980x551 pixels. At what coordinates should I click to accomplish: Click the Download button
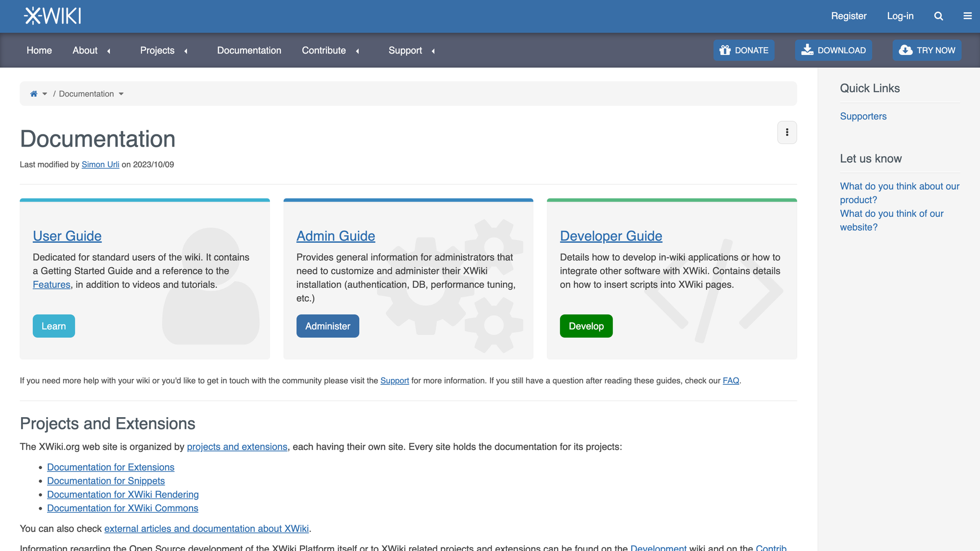click(x=833, y=50)
